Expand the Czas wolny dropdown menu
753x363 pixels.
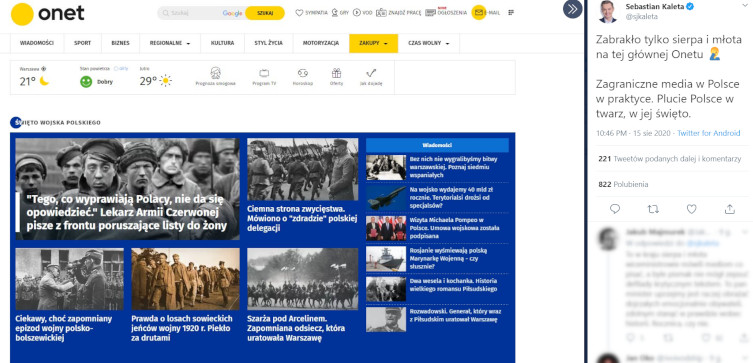(x=428, y=43)
